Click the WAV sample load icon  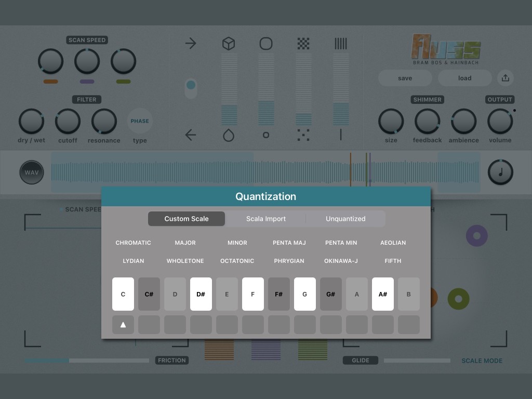tap(32, 172)
